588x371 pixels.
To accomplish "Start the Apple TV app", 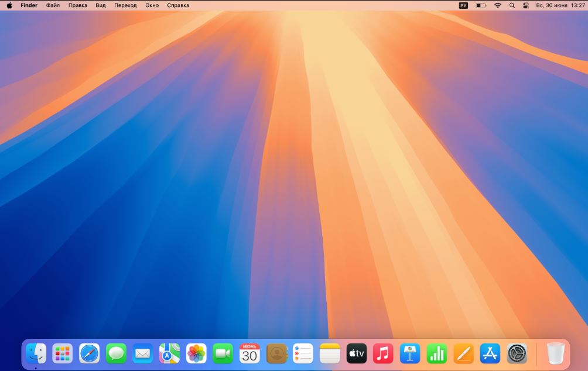I will click(356, 353).
